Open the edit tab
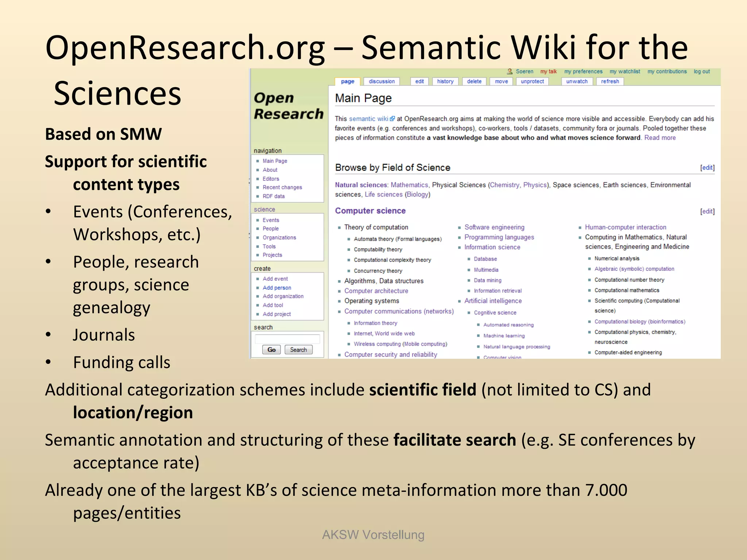747x560 pixels. pos(419,81)
